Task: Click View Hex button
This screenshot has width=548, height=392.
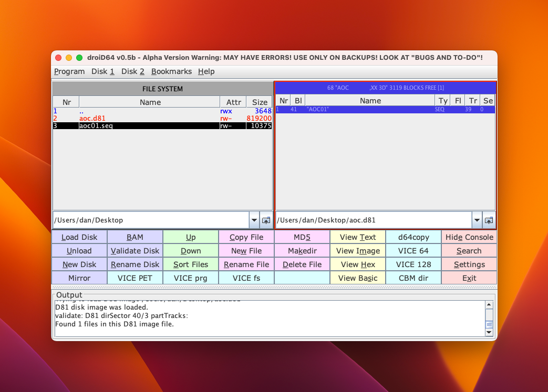Action: 358,264
